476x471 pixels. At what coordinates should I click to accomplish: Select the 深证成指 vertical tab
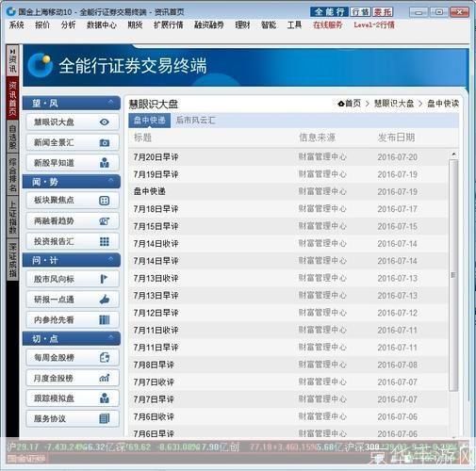point(12,260)
